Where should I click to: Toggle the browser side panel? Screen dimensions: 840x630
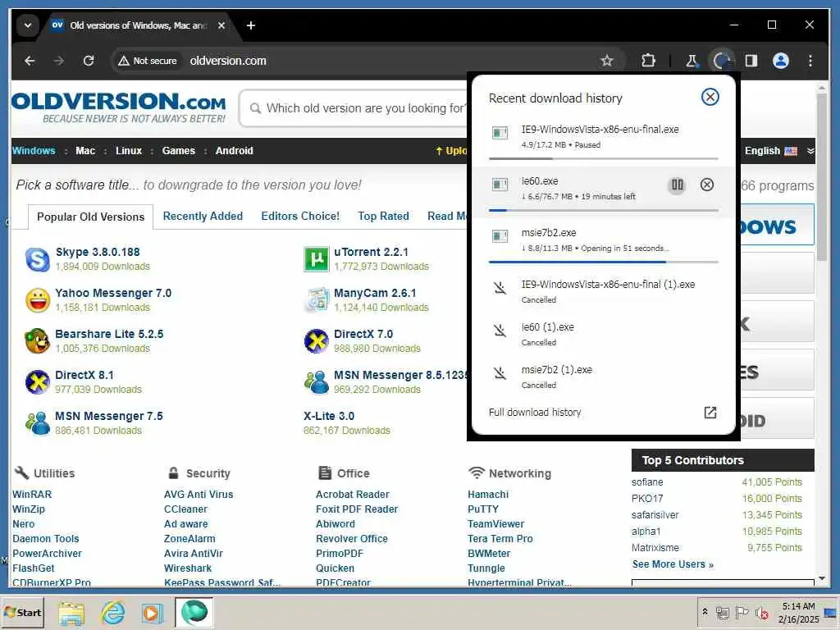[751, 61]
